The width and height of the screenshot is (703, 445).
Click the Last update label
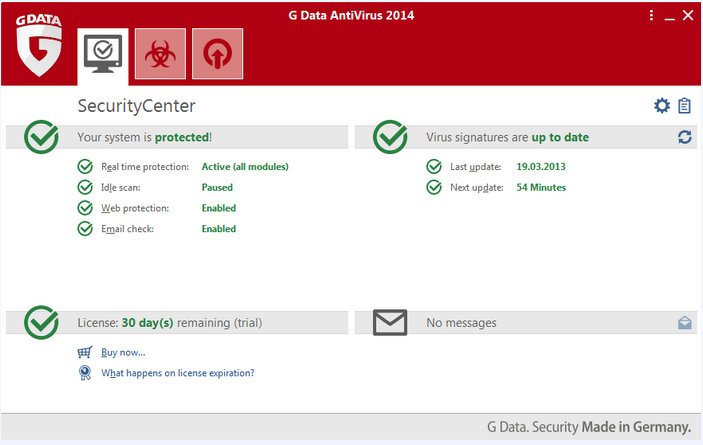(476, 167)
